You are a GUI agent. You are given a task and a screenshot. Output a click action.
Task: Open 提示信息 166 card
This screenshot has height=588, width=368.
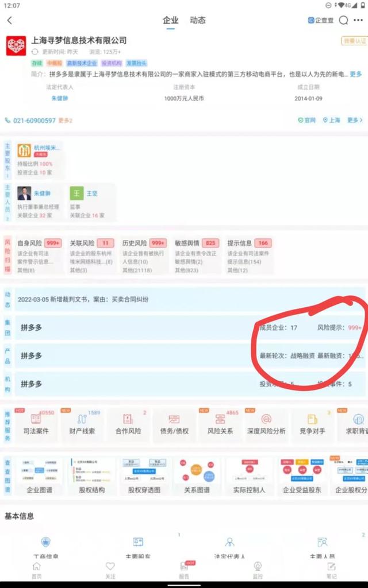tap(250, 255)
